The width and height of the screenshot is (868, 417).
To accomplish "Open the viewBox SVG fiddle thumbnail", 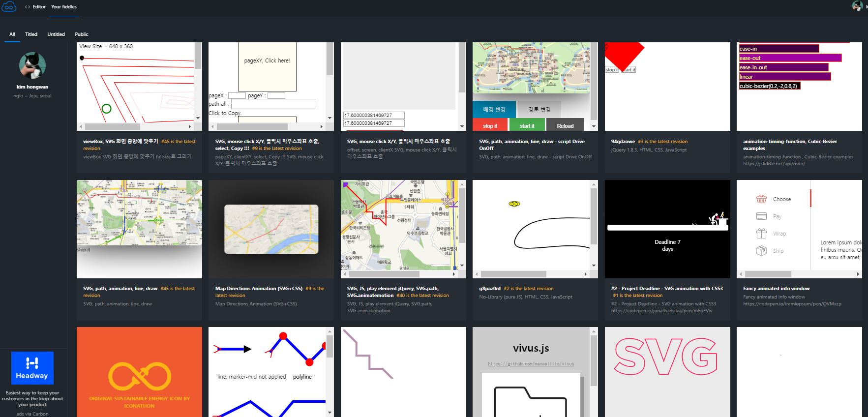I will pyautogui.click(x=139, y=86).
